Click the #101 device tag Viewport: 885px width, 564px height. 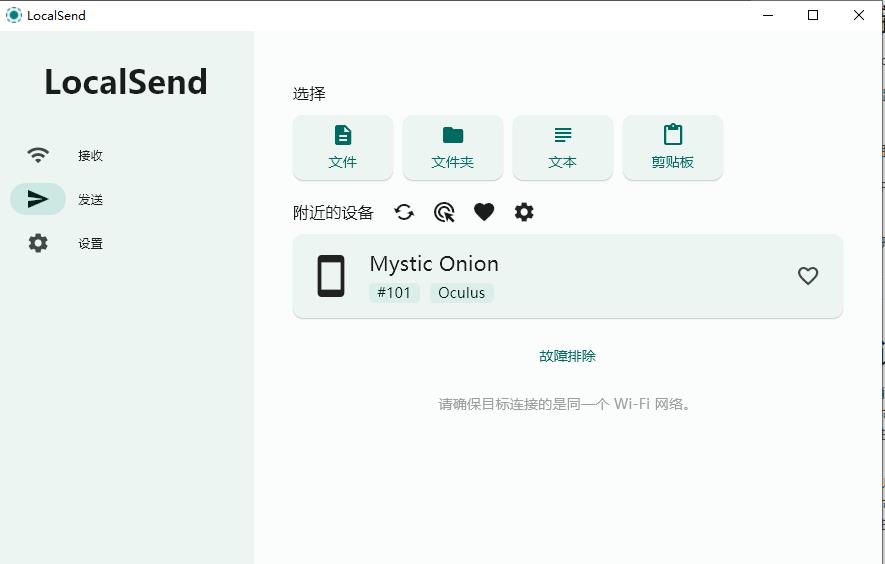point(395,293)
